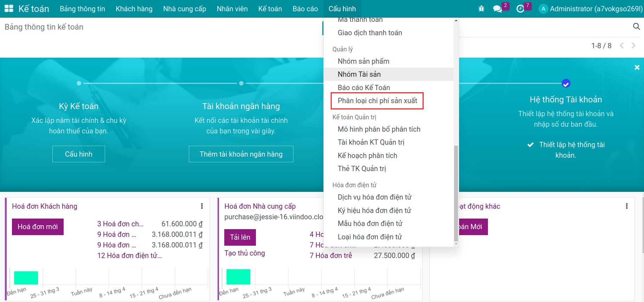
Task: Click Thêm tài khoản ngân hàng button
Action: pyautogui.click(x=241, y=154)
